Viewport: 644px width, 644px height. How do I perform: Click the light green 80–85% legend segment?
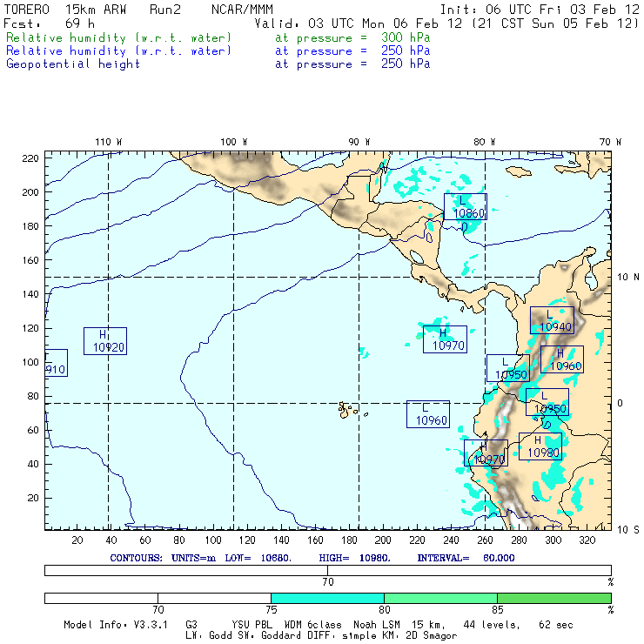pos(440,598)
